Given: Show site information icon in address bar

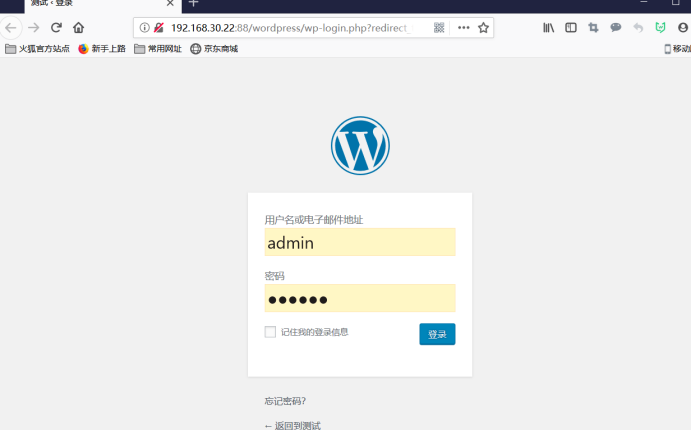Looking at the screenshot, I should (x=144, y=28).
